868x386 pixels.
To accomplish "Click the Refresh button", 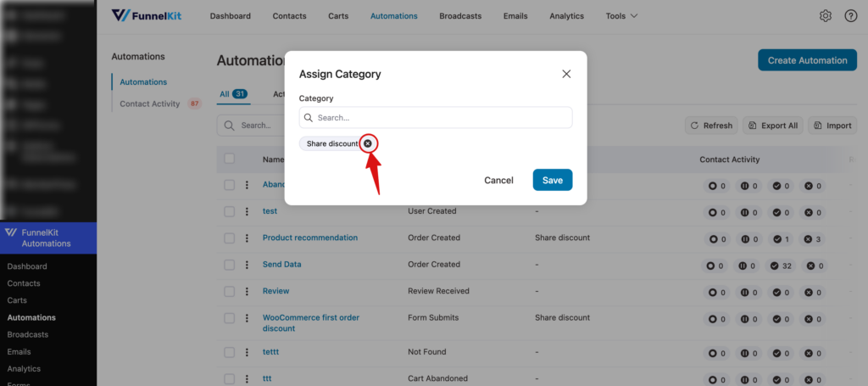I will pyautogui.click(x=712, y=126).
